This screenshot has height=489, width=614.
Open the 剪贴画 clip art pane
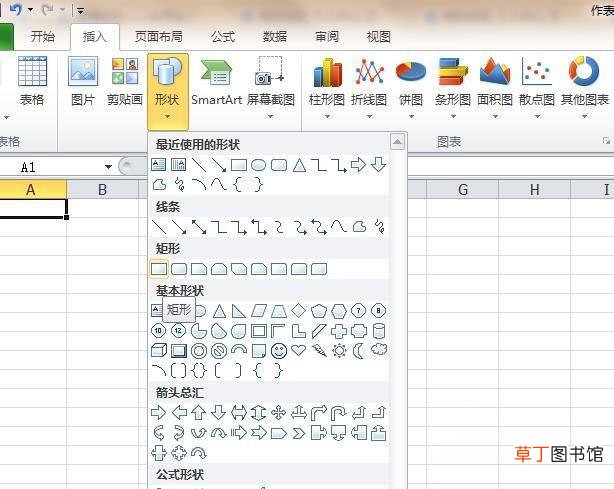pyautogui.click(x=125, y=81)
